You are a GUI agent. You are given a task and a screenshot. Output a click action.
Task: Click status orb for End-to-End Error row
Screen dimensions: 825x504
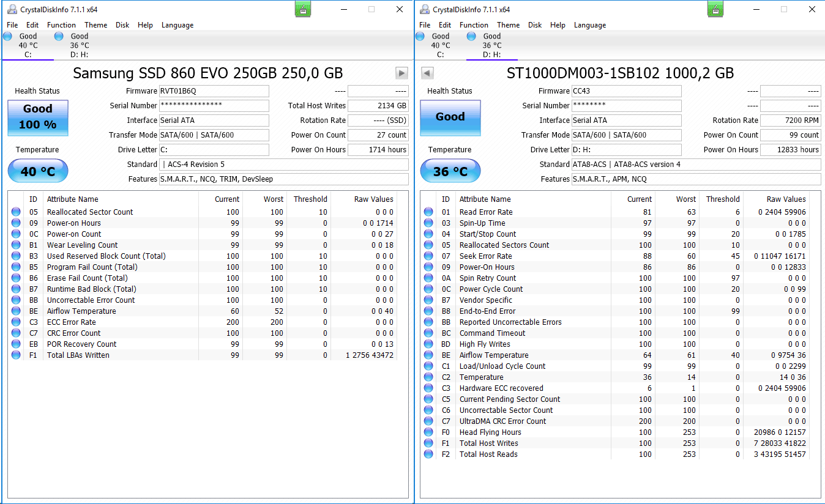coord(428,311)
